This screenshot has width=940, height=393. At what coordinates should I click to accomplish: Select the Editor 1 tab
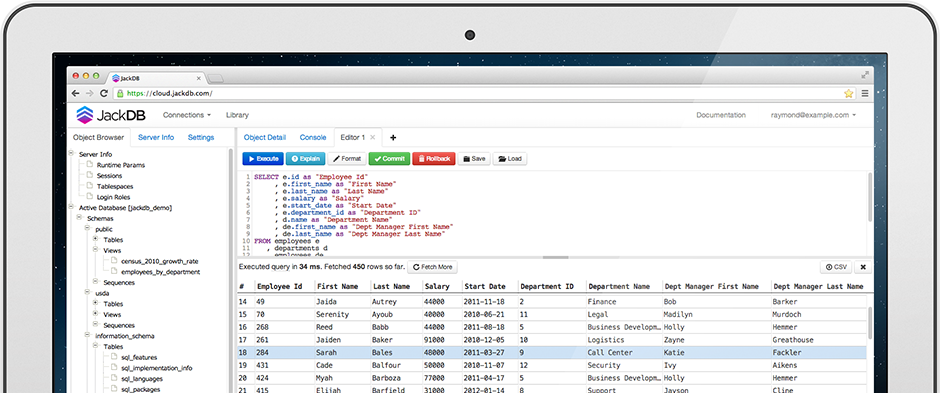coord(352,137)
